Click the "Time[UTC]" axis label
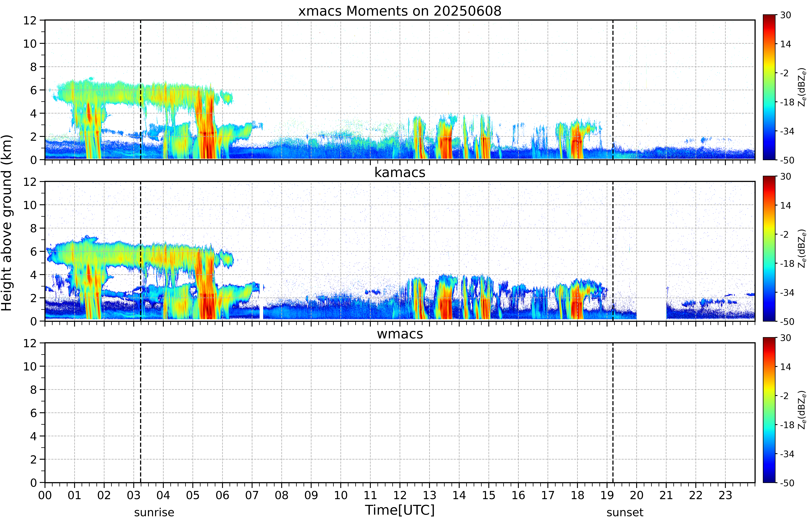Screen dimensions: 812x524 point(400,510)
